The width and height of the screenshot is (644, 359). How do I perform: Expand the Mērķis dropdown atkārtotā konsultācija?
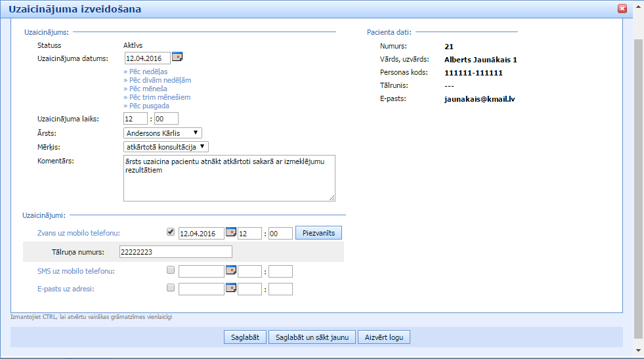(165, 147)
